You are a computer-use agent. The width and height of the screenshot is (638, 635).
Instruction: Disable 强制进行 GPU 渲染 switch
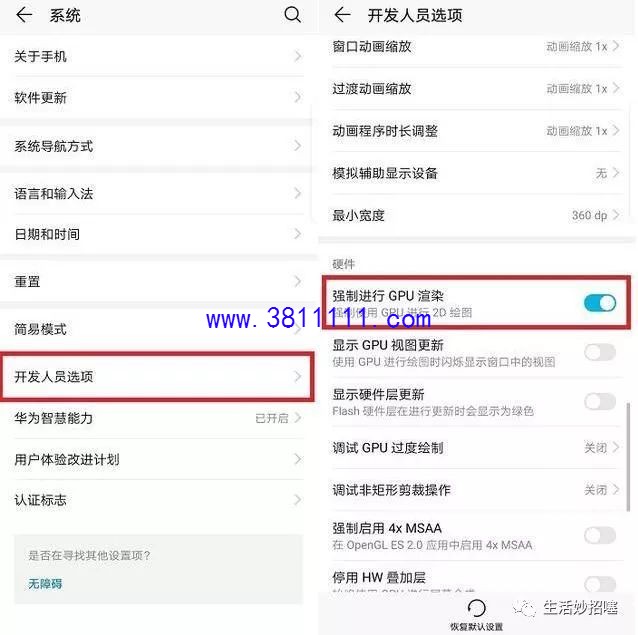tap(600, 303)
